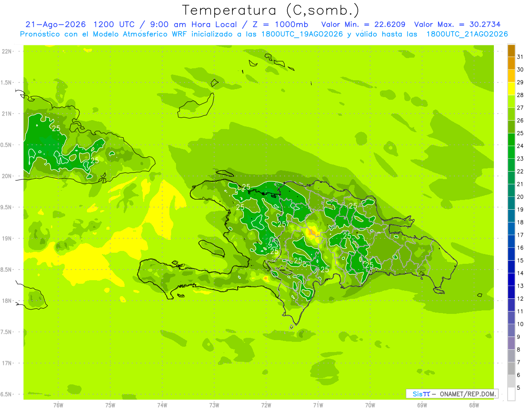Click the "20N" latitude label
The width and height of the screenshot is (532, 411).
pyautogui.click(x=7, y=176)
